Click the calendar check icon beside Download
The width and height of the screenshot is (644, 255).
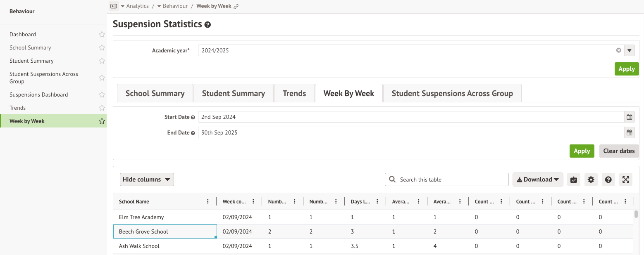pyautogui.click(x=574, y=179)
